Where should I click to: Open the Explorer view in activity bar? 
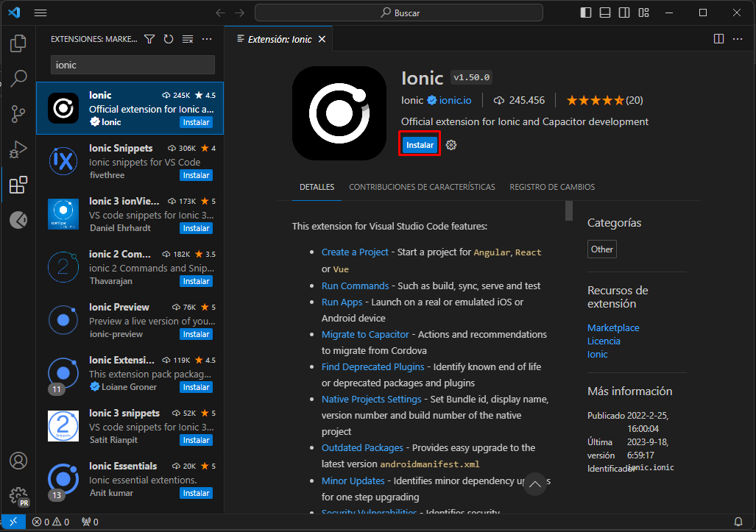[18, 43]
